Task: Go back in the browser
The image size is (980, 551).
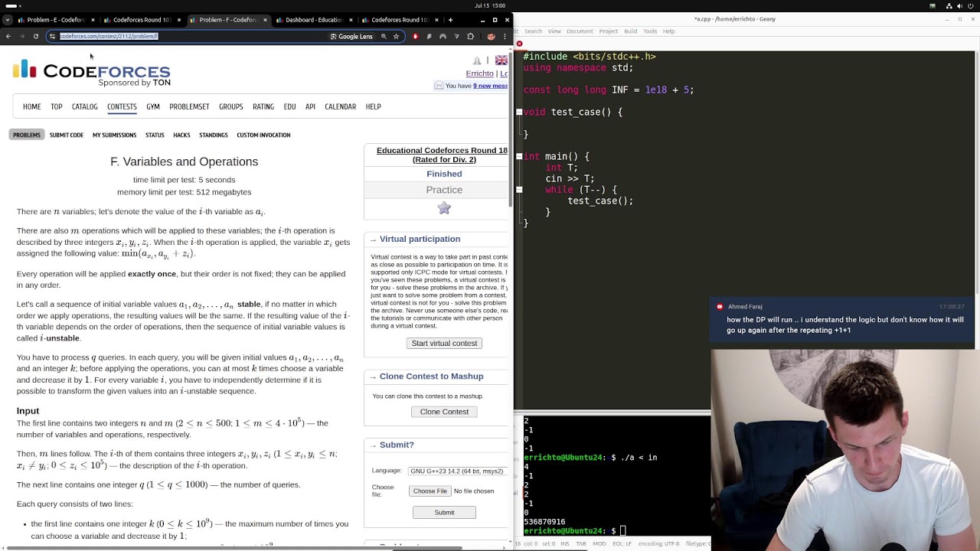Action: tap(8, 36)
